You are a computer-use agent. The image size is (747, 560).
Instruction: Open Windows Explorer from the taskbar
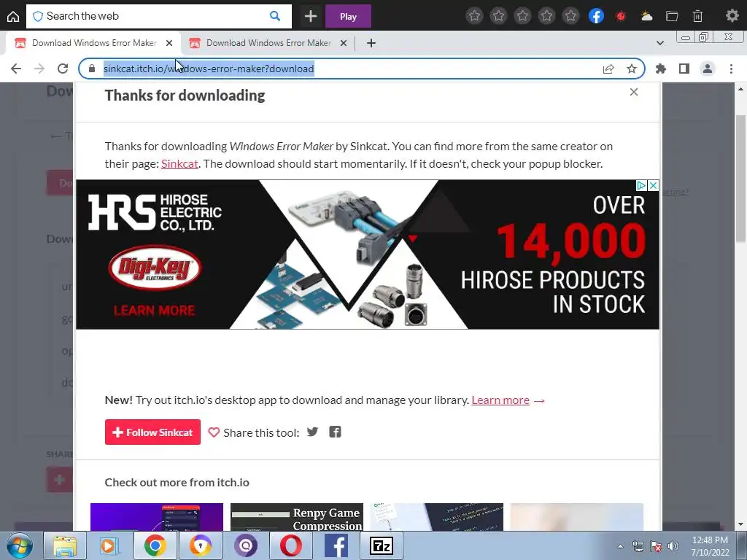(64, 546)
